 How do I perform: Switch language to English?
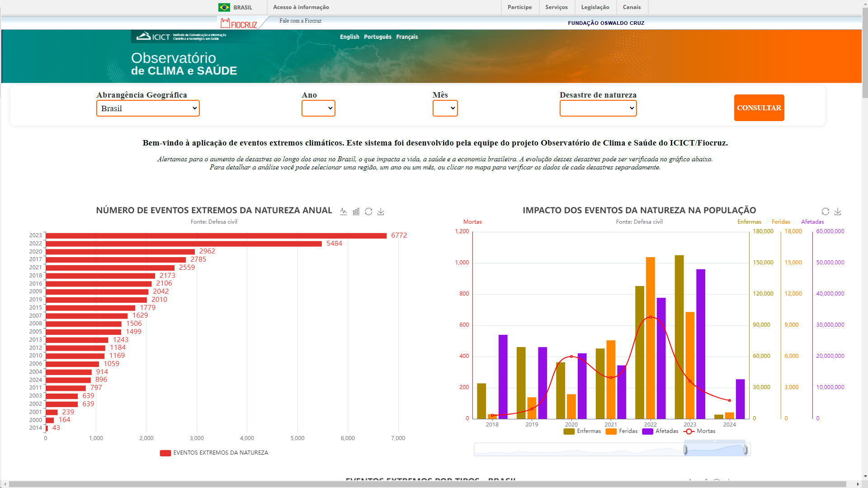349,37
